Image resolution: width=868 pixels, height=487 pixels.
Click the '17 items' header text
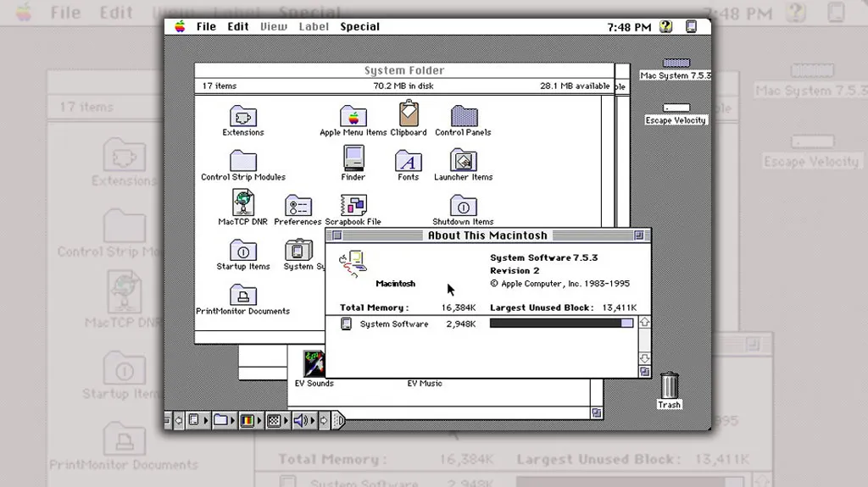click(220, 86)
